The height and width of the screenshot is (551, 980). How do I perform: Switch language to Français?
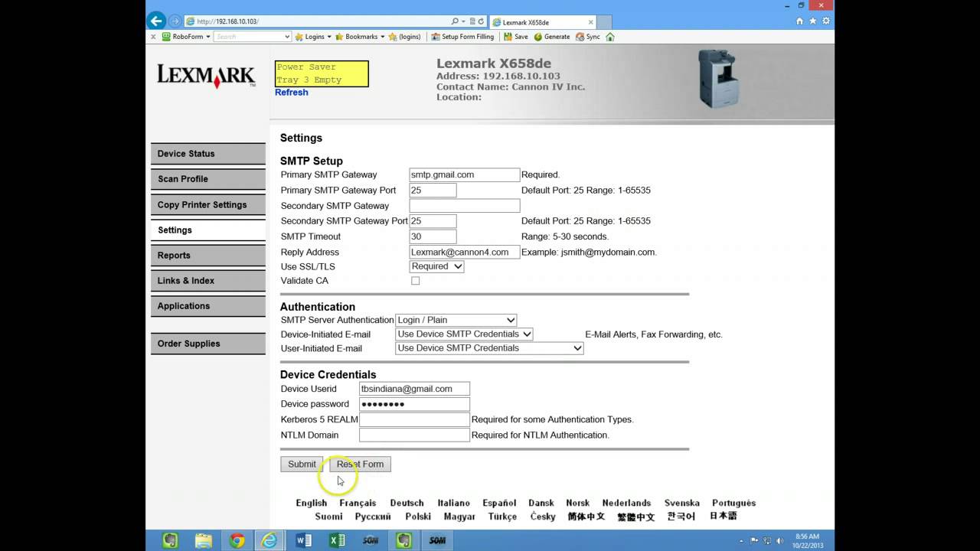(358, 503)
